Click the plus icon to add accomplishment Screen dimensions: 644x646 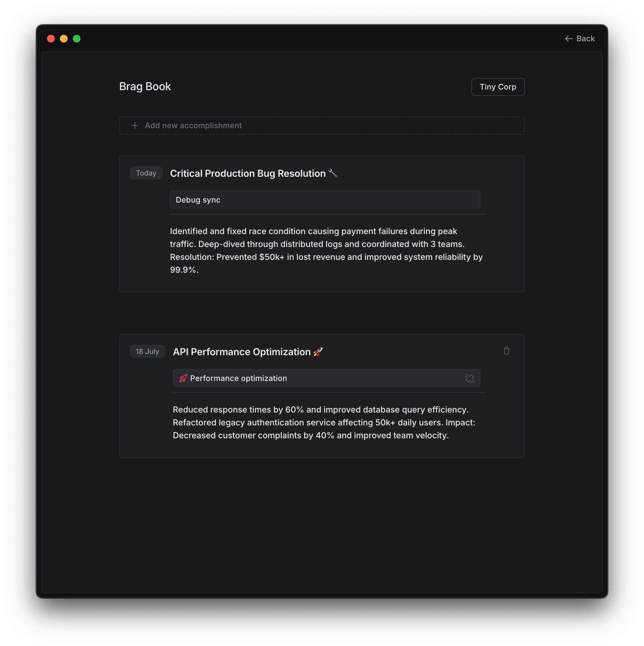tap(135, 126)
